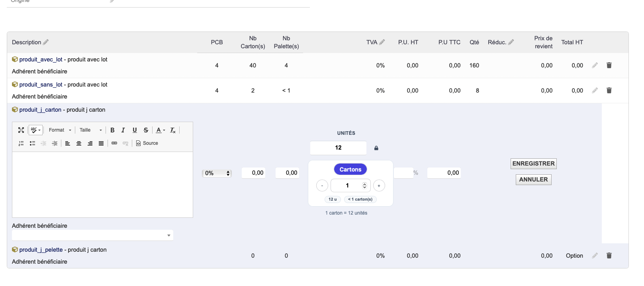Screen dimensions: 644x286
Task: Remove formatting from the selected text
Action: click(173, 130)
